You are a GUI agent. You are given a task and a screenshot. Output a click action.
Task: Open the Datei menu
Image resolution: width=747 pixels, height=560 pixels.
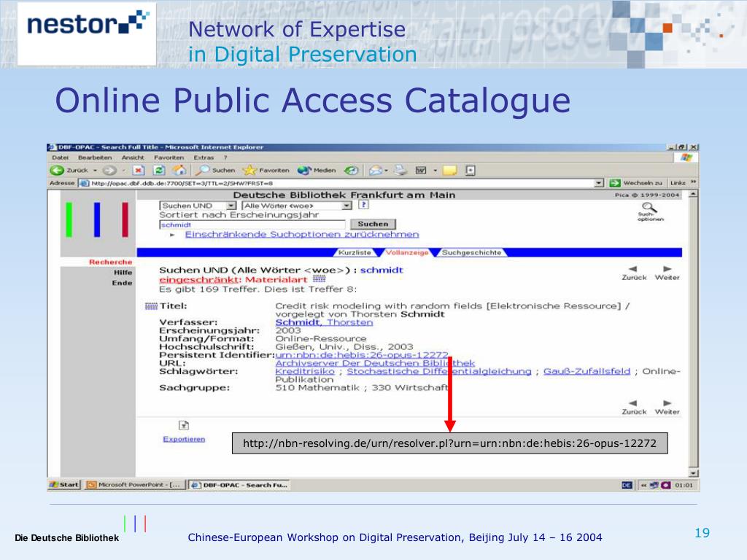[60, 157]
